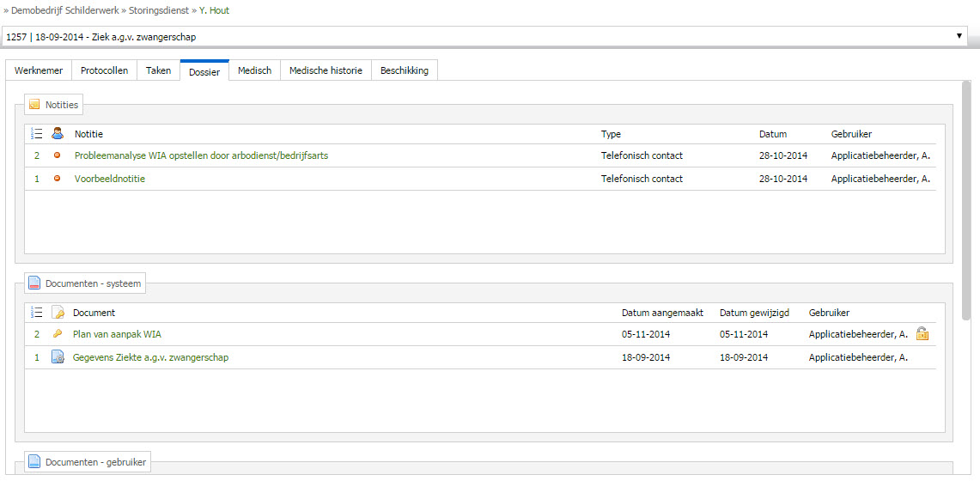The image size is (980, 481).
Task: Click the document icon beside Gegevens Ziekte
Action: click(x=58, y=357)
